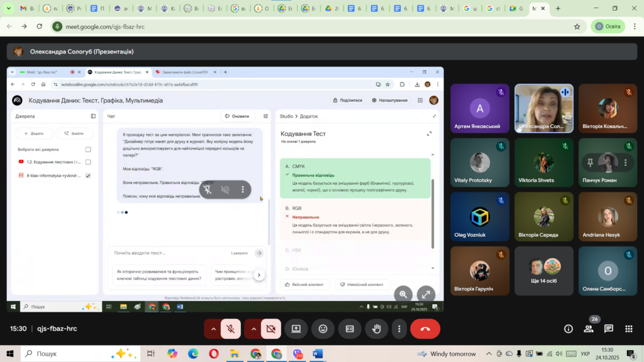
Task: Open the chat messages panel
Action: tap(609, 329)
